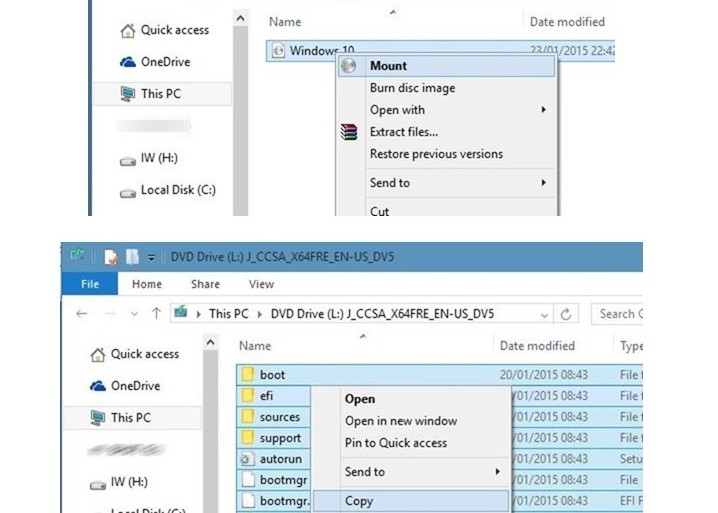Click the Properties quick-access icon in DVD title bar

[x=110, y=257]
